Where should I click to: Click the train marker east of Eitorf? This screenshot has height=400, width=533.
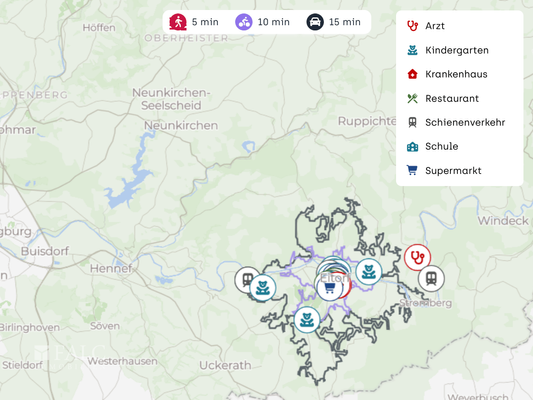431,279
